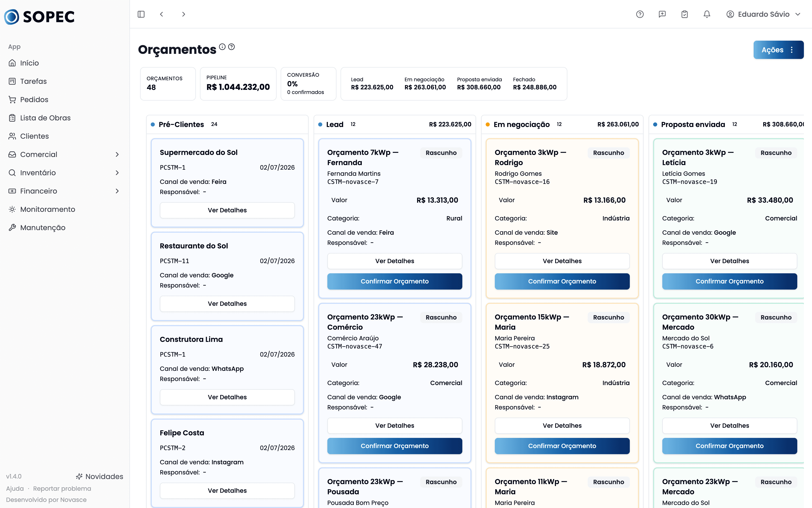This screenshot has width=812, height=508.
Task: Click the Início home icon
Action: click(12, 63)
